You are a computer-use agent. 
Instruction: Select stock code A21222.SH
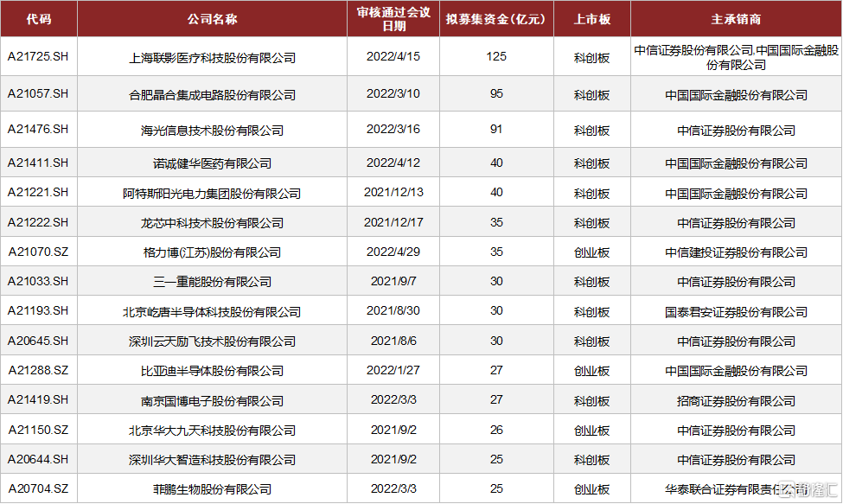tap(38, 222)
